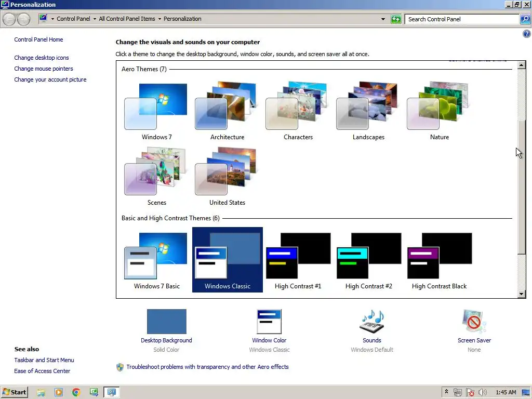Open Desktop Background settings icon
This screenshot has height=399, width=532.
[x=167, y=321]
